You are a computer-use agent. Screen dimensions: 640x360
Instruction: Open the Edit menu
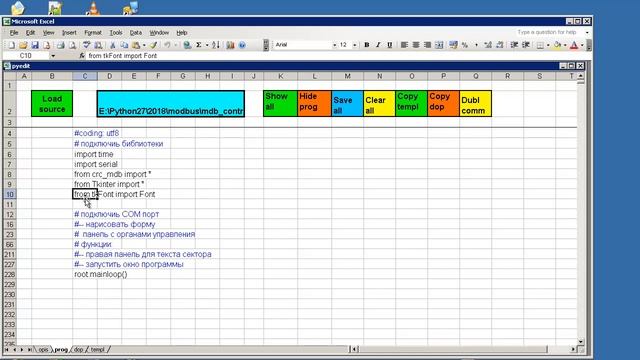click(x=30, y=33)
